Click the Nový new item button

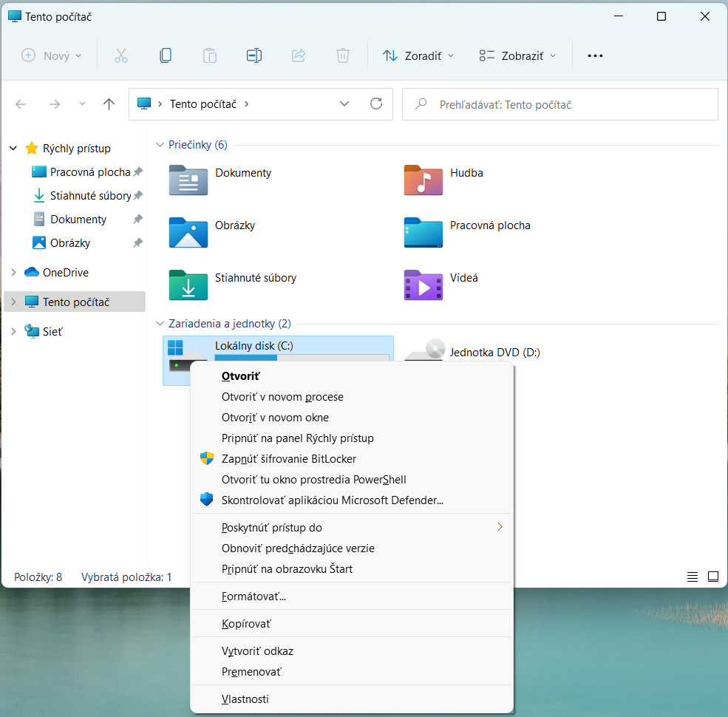click(52, 55)
